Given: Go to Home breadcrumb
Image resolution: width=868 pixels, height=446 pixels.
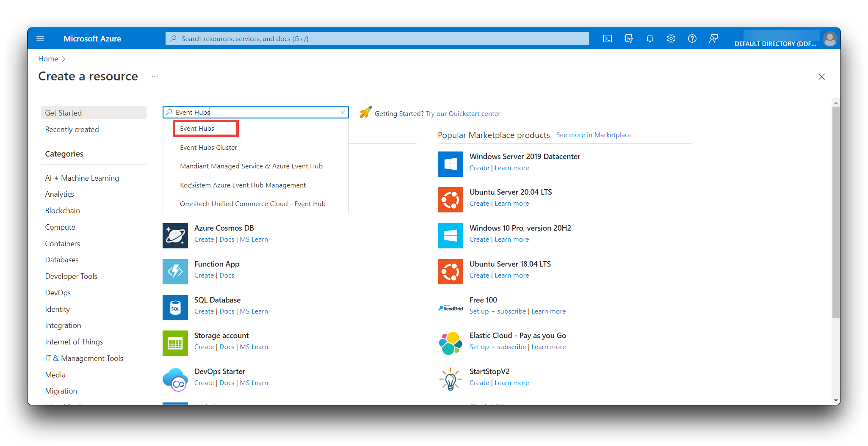Looking at the screenshot, I should coord(48,59).
